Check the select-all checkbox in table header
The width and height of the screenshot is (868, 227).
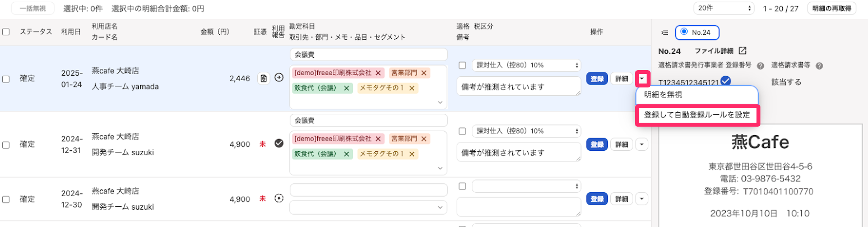[x=6, y=32]
